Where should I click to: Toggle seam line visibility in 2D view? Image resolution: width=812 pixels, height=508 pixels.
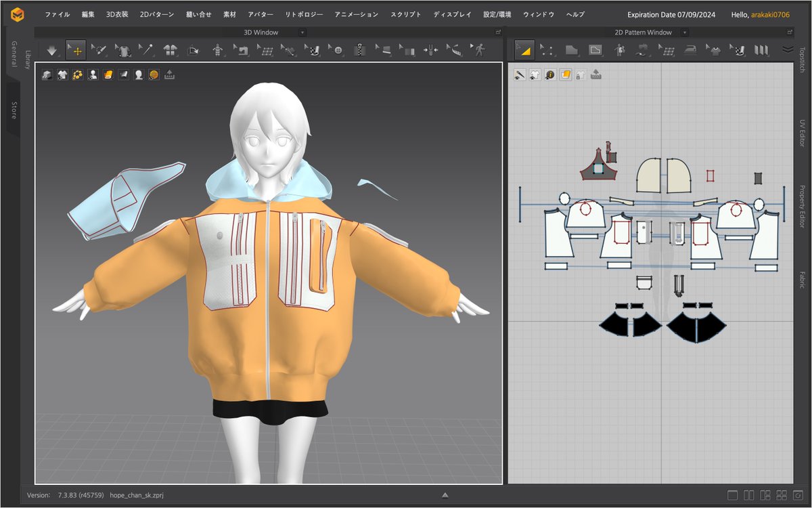[520, 75]
